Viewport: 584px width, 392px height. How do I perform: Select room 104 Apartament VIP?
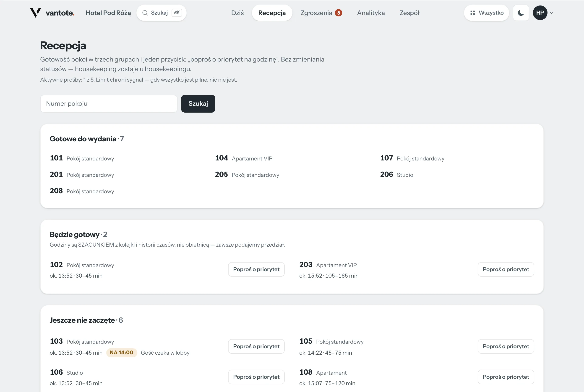pyautogui.click(x=243, y=158)
